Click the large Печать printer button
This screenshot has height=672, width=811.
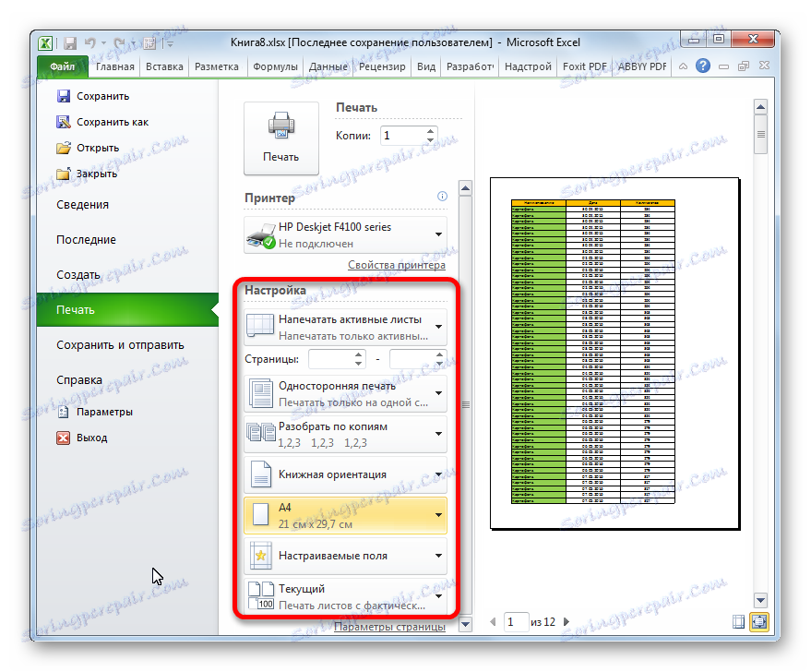pos(281,138)
